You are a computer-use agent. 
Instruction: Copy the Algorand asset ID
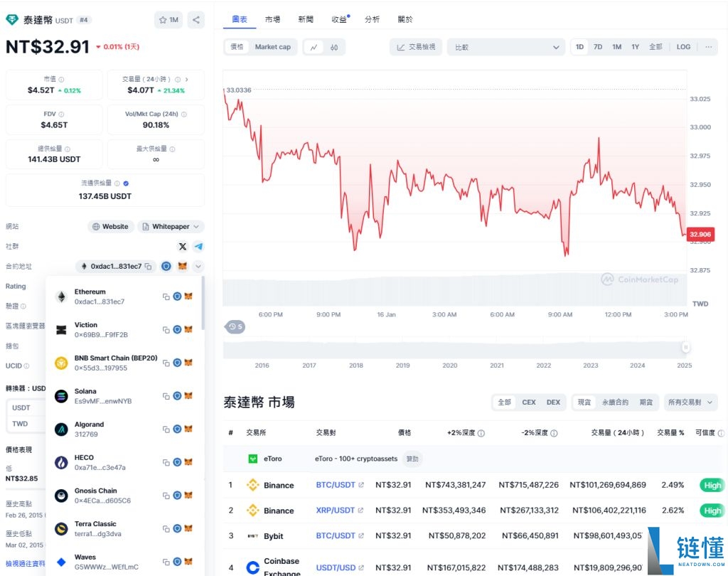(x=166, y=430)
